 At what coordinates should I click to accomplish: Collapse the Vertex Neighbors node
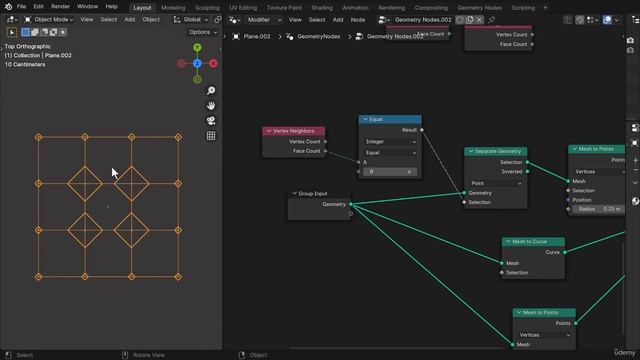click(269, 131)
